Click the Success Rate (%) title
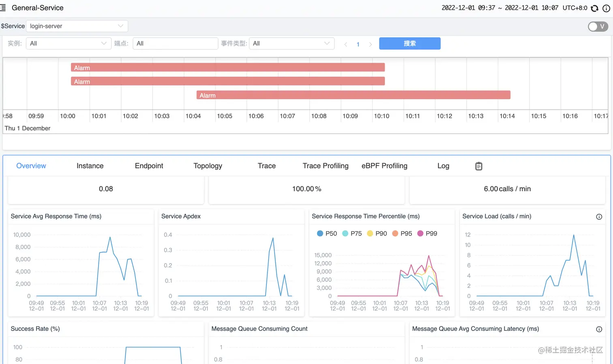Screen dimensions: 613x364 pos(35,329)
